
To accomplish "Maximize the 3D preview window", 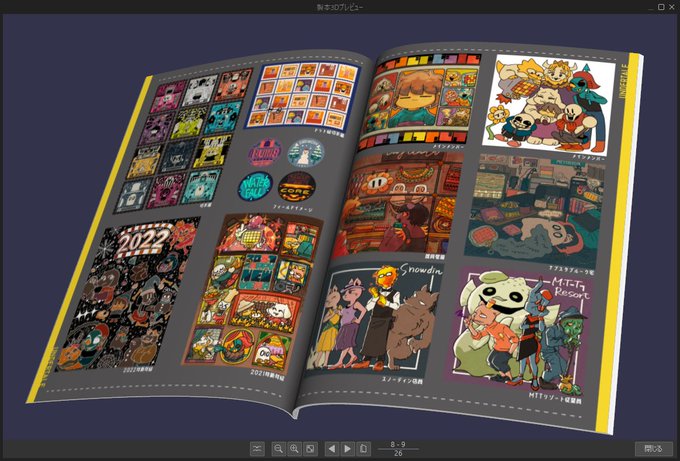I will tap(661, 7).
